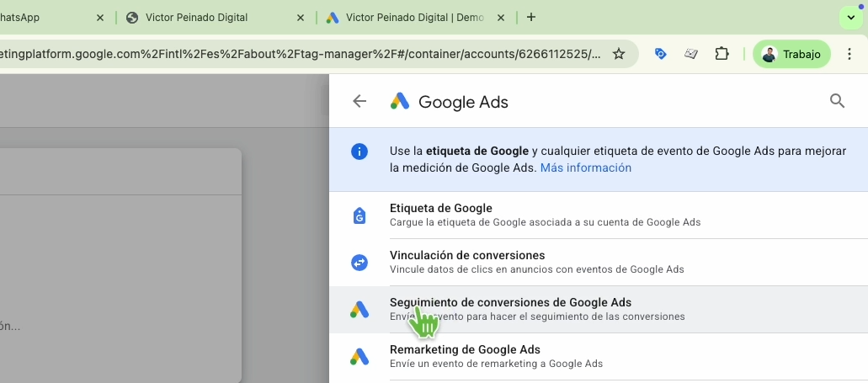The width and height of the screenshot is (868, 383).
Task: Click the Vinculación de conversiones icon
Action: [x=359, y=263]
